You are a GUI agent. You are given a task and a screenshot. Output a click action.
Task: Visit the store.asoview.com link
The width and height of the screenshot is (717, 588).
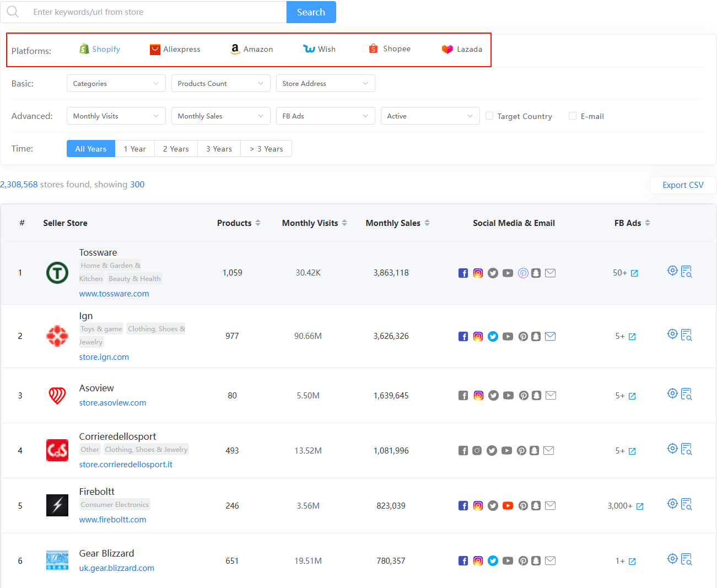click(x=113, y=403)
